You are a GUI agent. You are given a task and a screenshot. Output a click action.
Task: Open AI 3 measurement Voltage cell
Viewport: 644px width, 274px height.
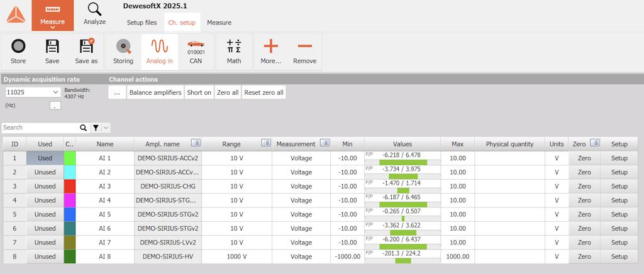[x=301, y=186]
